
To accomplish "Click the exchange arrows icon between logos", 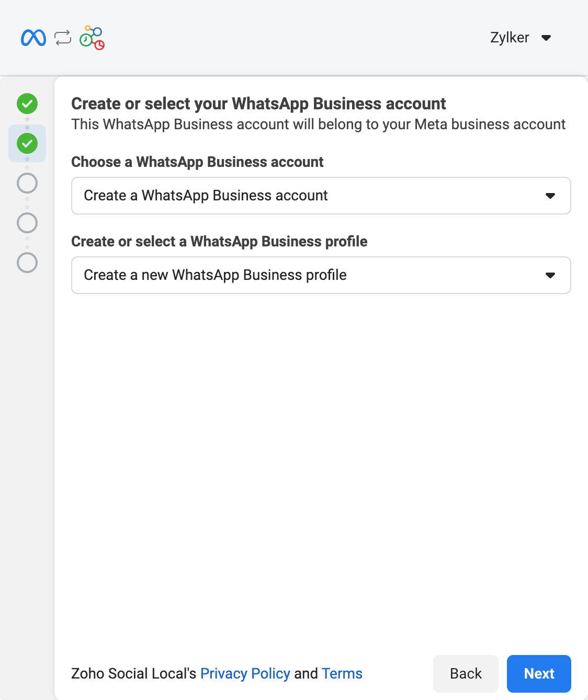I will pyautogui.click(x=63, y=38).
